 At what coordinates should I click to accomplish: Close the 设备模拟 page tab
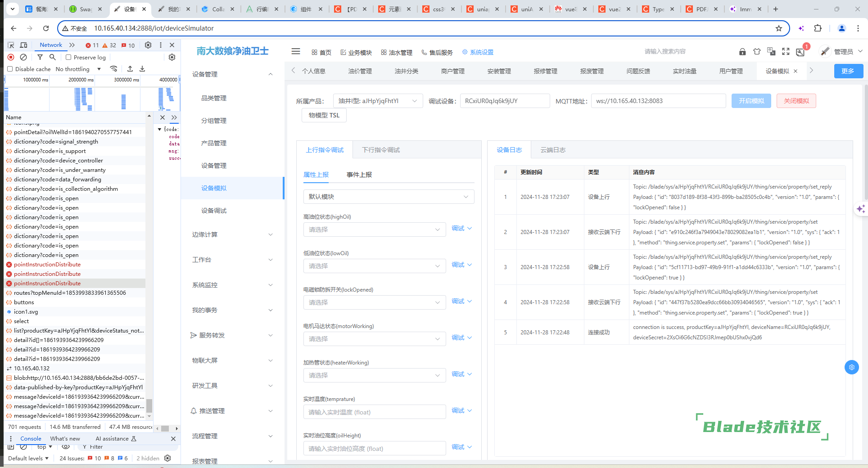click(x=796, y=71)
